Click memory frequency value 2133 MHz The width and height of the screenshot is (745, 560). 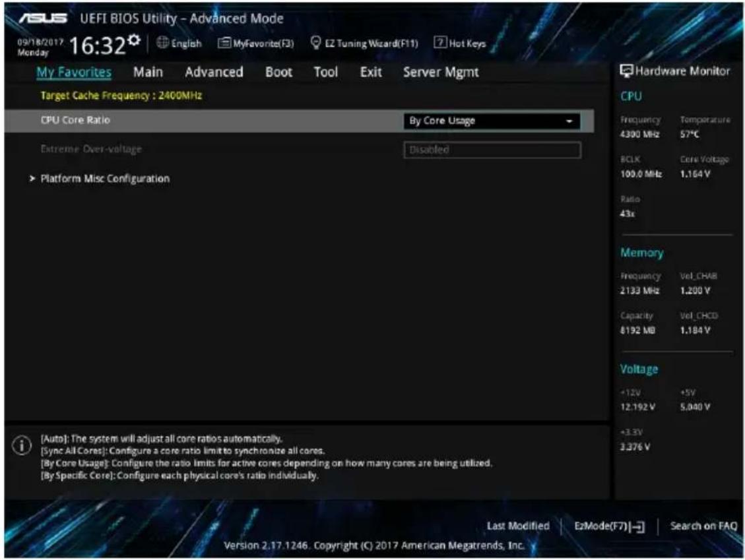click(639, 291)
